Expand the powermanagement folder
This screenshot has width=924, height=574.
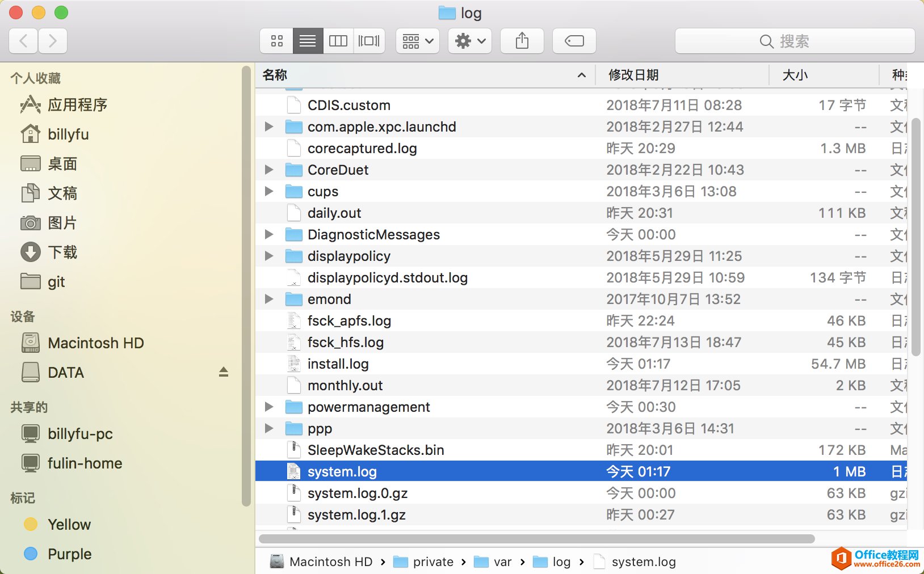coord(269,407)
